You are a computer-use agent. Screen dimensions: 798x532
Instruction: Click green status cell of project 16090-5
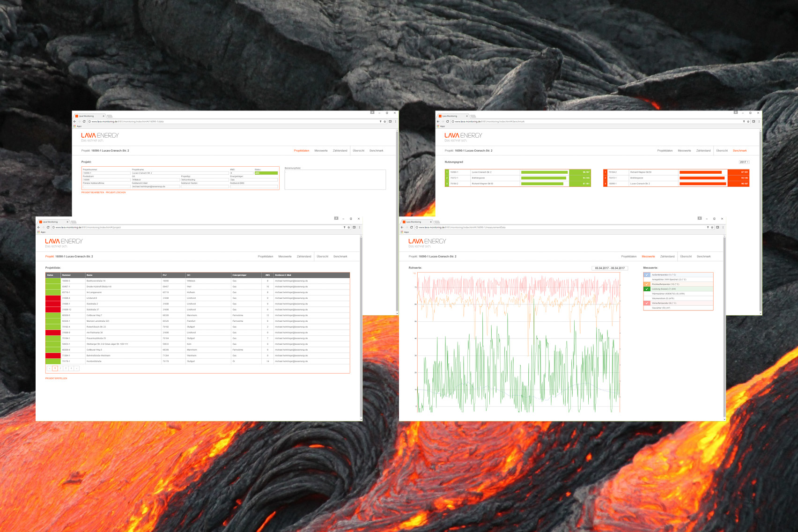(53, 281)
